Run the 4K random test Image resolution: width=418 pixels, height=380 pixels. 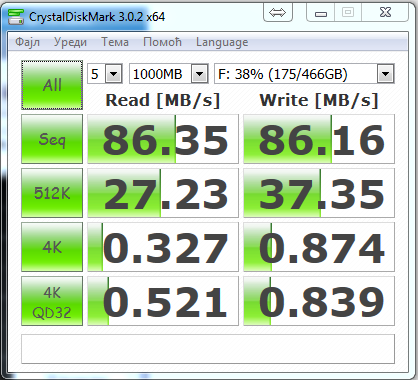[x=52, y=247]
